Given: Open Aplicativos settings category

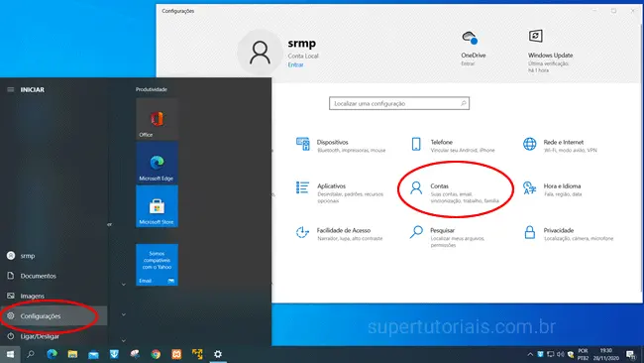Looking at the screenshot, I should 340,192.
